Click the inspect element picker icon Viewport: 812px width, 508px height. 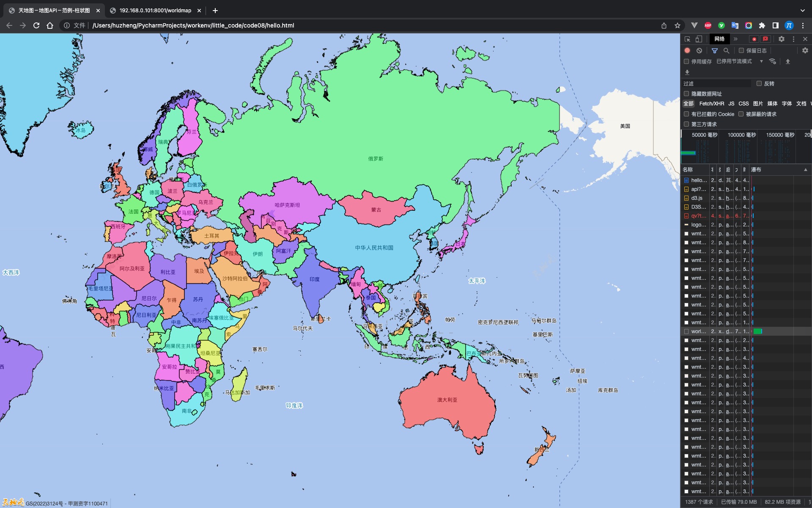click(688, 39)
